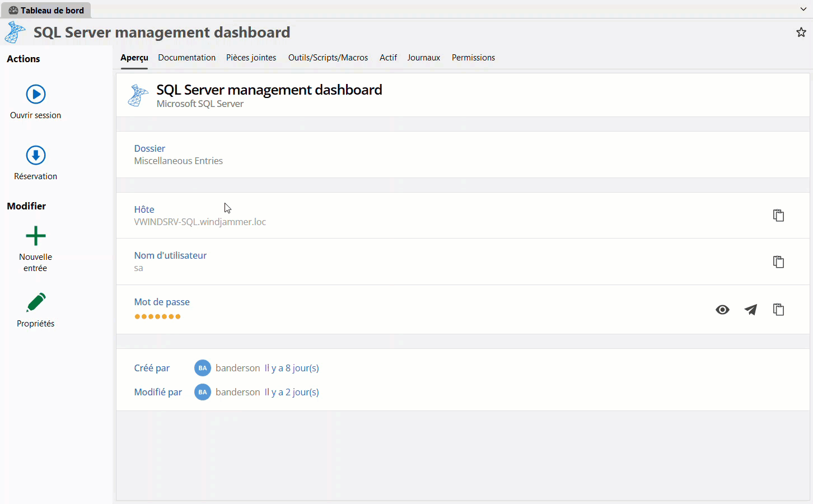The image size is (813, 504).
Task: Open session with the play icon
Action: click(x=36, y=94)
